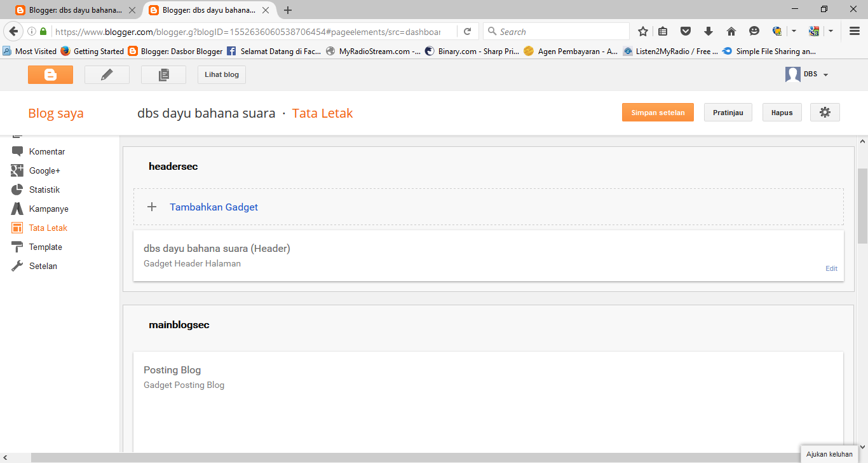Open the S3 extension dropdown arrow
The width and height of the screenshot is (868, 463).
point(831,31)
